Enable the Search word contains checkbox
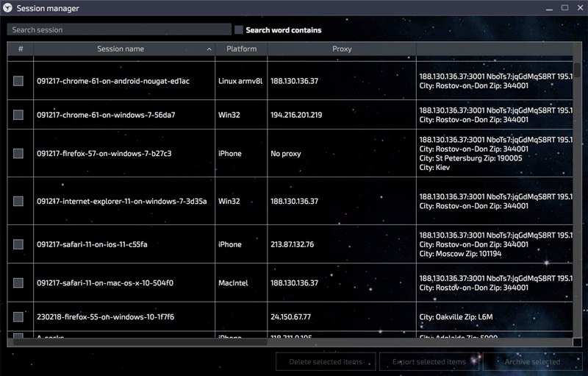 [x=239, y=29]
